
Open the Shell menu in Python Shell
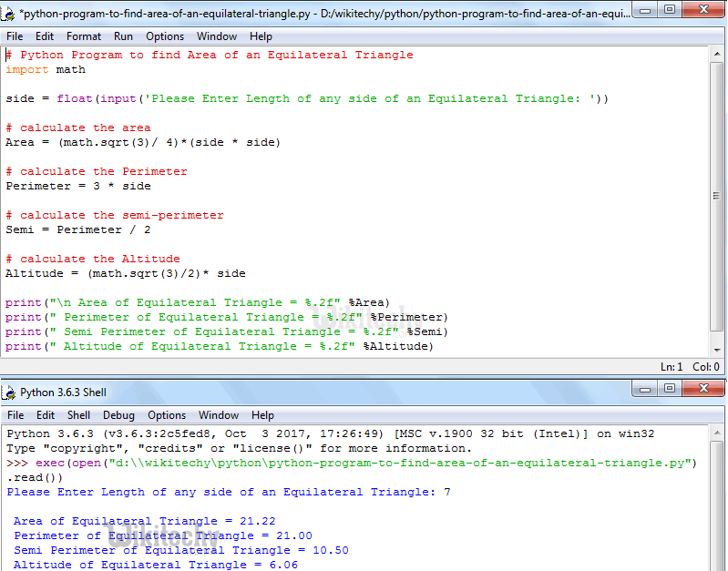point(78,415)
